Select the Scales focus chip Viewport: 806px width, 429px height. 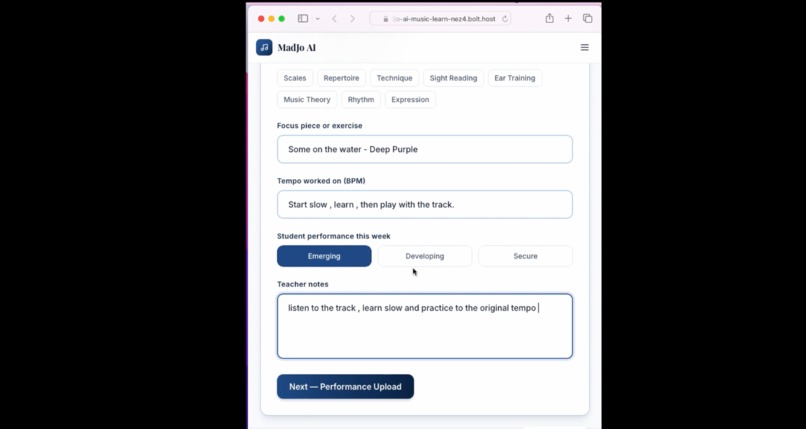[x=295, y=78]
